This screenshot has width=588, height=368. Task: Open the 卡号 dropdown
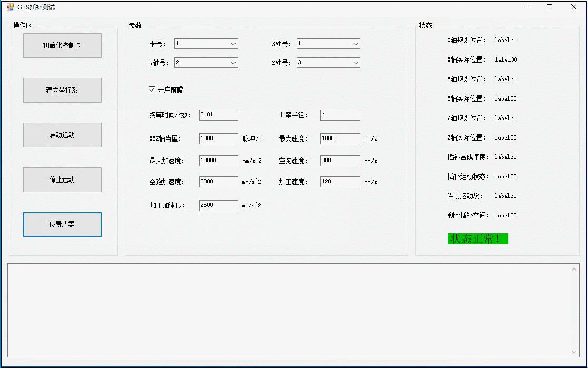point(206,44)
